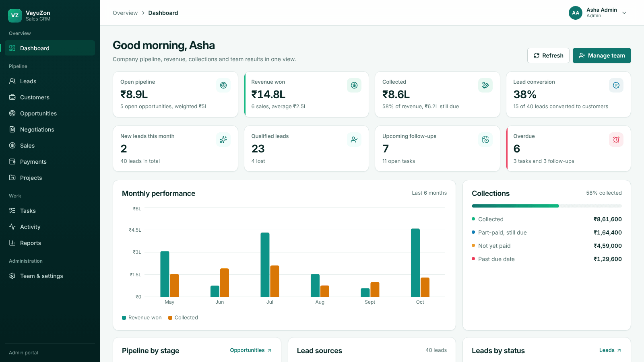Click Dashboard breadcrumb text
644x362 pixels.
click(163, 13)
